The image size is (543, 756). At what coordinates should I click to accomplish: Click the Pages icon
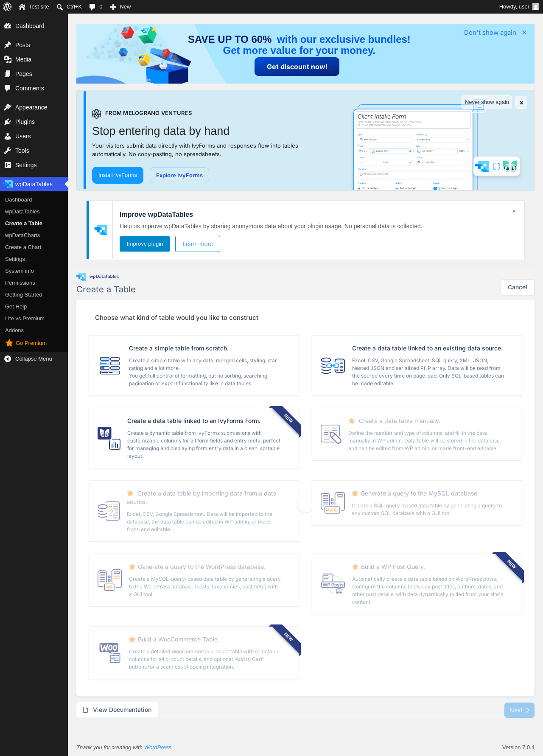click(8, 74)
